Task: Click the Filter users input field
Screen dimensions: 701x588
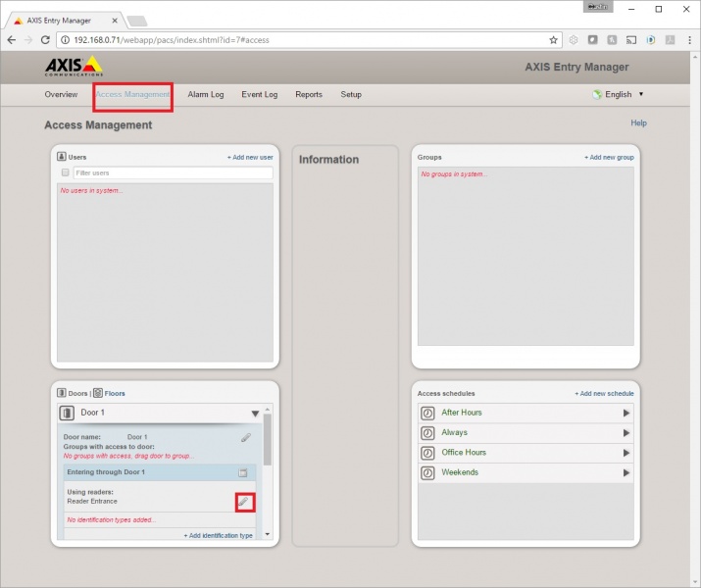Action: [173, 172]
